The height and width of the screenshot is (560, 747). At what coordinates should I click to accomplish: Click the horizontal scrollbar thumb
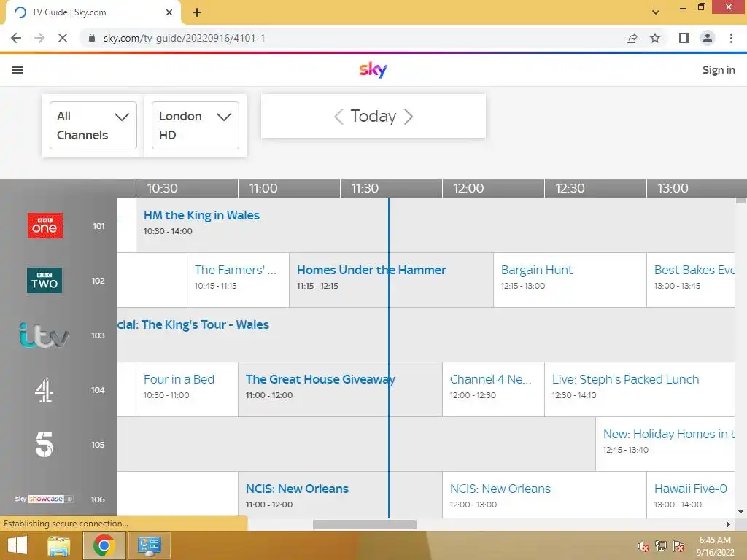pyautogui.click(x=365, y=524)
